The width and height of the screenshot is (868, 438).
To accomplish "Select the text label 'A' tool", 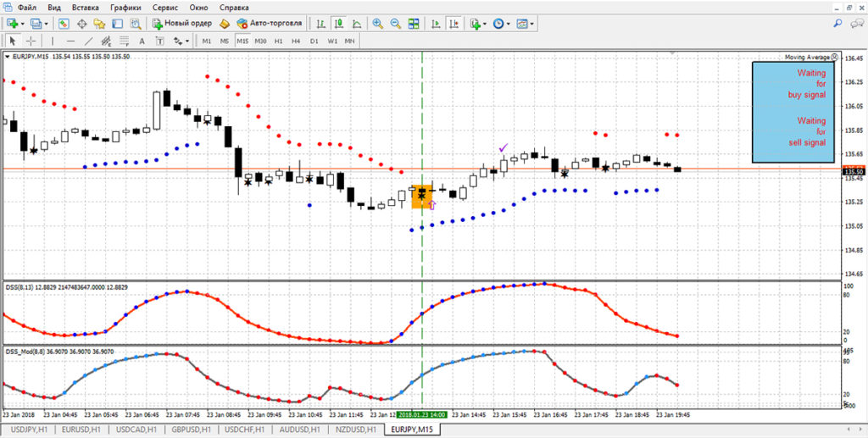I will [142, 41].
